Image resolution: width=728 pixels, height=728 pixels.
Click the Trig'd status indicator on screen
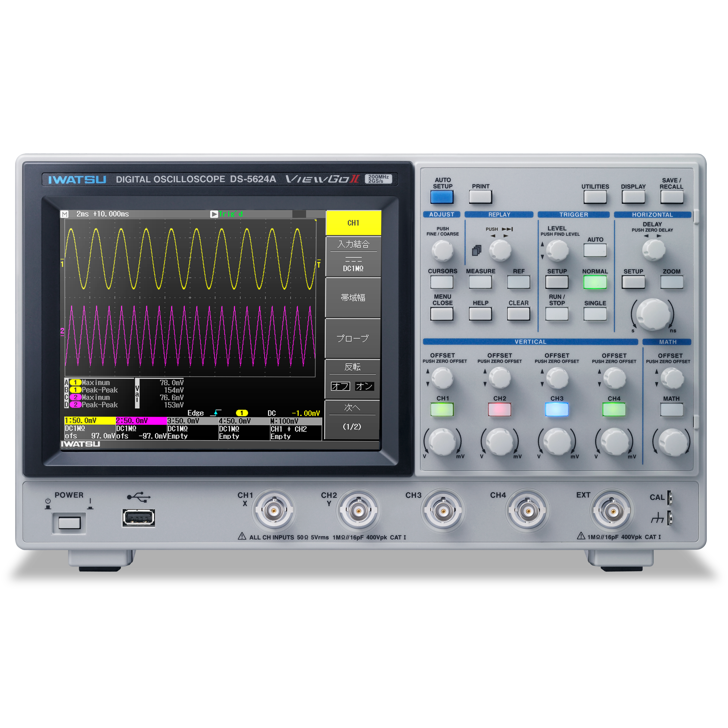click(x=227, y=214)
